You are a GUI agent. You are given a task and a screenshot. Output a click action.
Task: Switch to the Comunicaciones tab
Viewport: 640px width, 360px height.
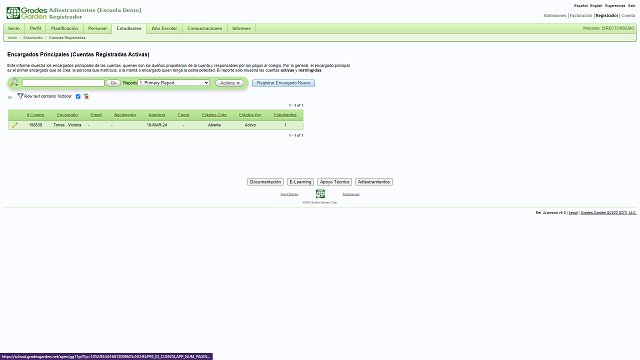pyautogui.click(x=204, y=29)
